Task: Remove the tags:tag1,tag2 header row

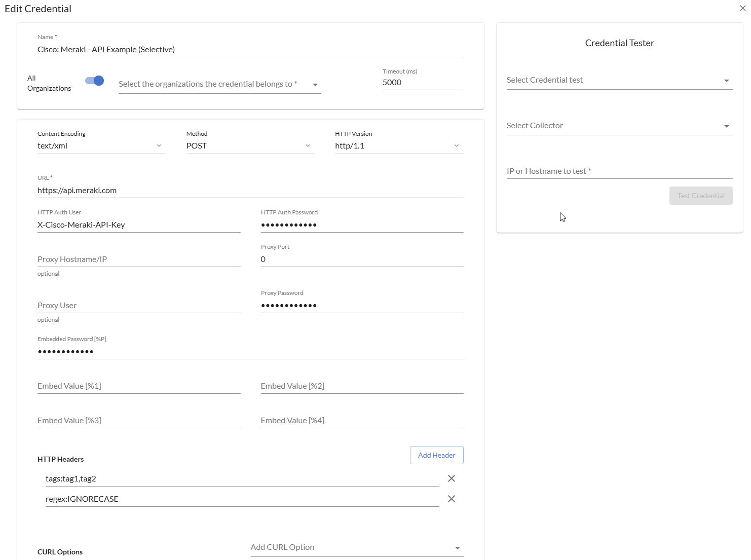Action: tap(451, 478)
